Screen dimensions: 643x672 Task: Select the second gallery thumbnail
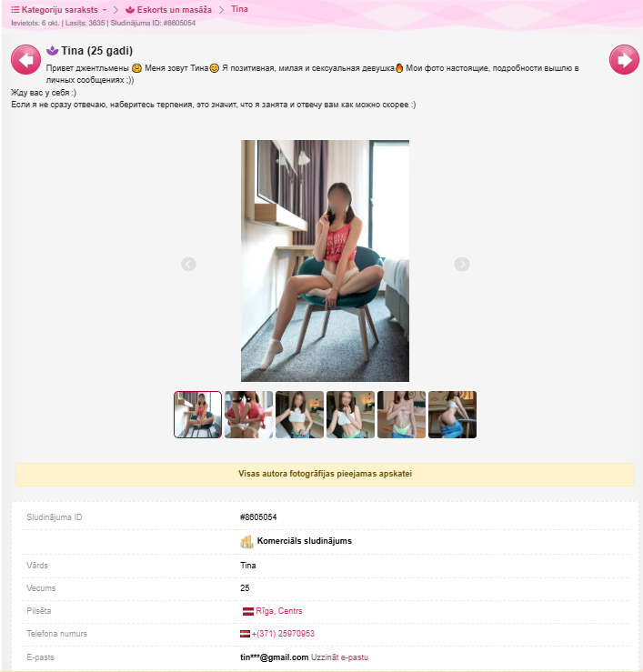coord(248,415)
